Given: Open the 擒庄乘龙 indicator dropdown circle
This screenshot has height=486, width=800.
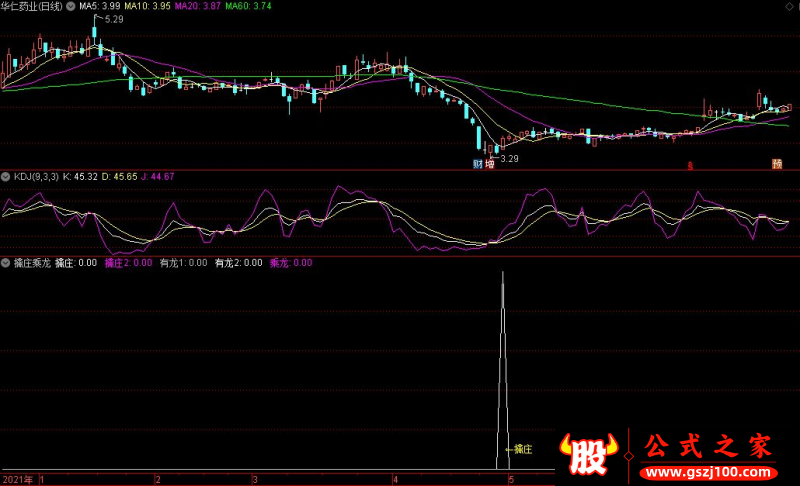Looking at the screenshot, I should point(6,263).
